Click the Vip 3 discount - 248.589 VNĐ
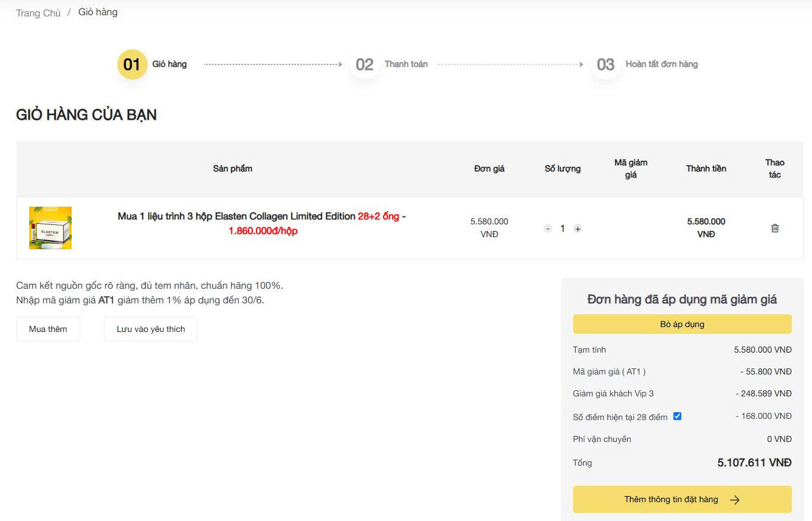 tap(763, 393)
